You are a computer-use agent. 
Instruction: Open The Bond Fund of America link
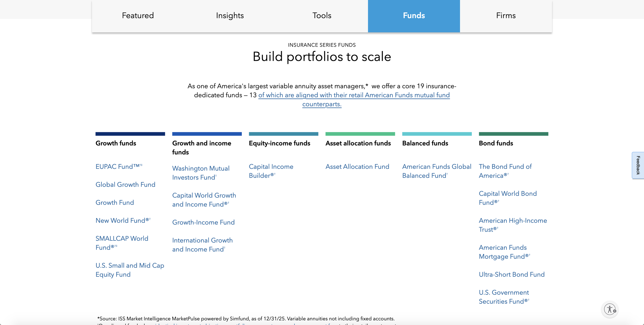[x=505, y=171]
